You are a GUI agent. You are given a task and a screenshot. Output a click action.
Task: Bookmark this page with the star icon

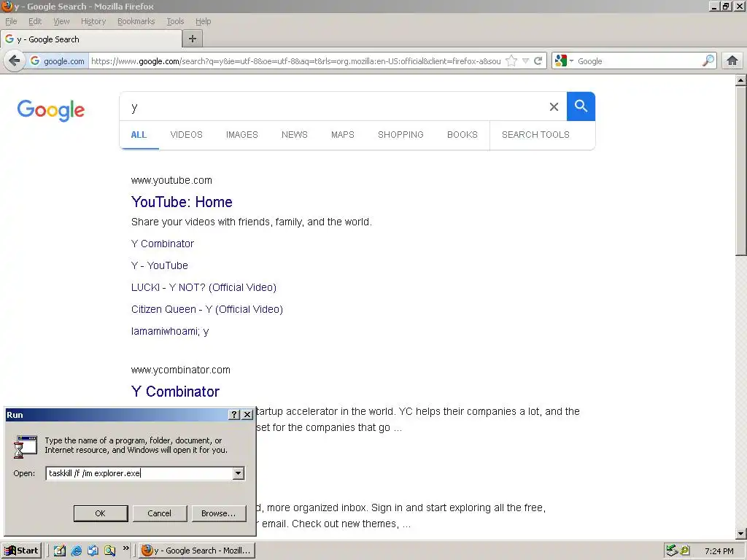pos(511,61)
